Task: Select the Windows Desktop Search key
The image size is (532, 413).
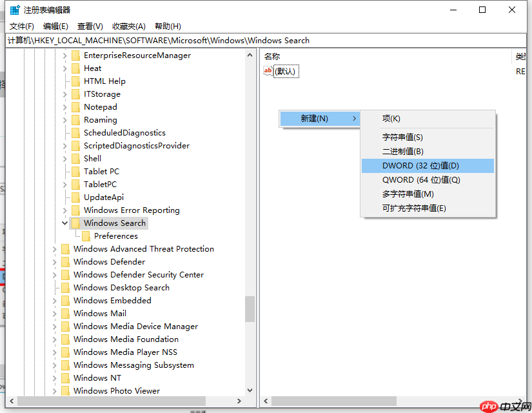Action: coord(121,288)
